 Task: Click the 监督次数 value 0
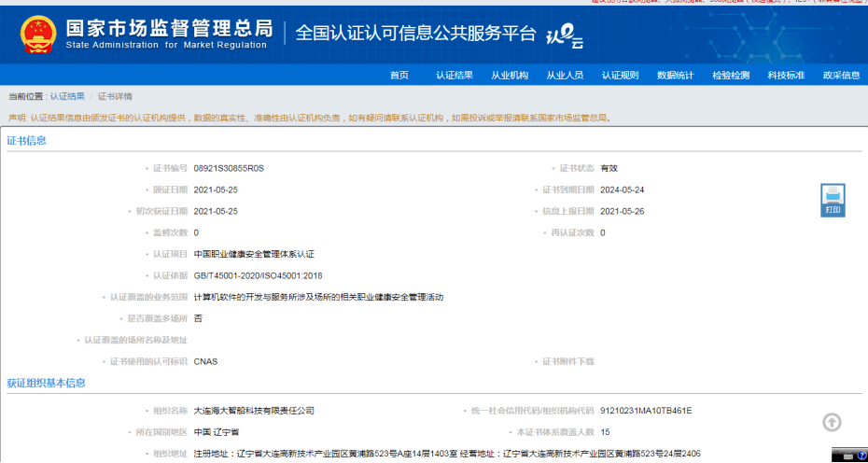197,233
